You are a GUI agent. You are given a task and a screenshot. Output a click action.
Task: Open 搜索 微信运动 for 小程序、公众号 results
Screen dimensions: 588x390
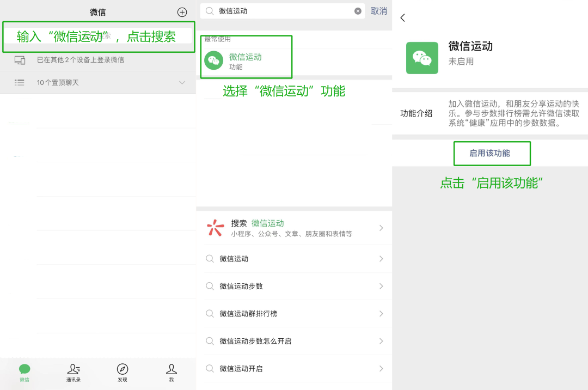(294, 228)
